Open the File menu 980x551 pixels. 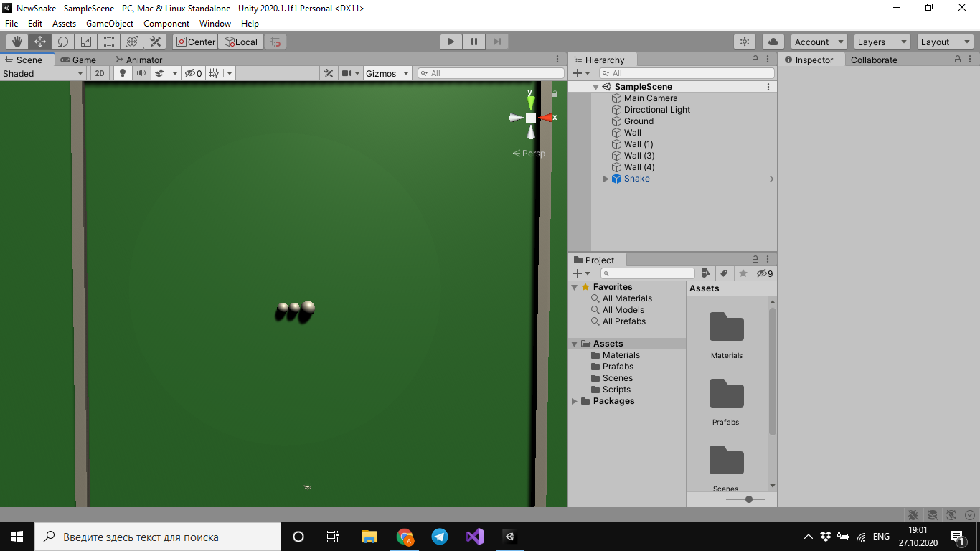tap(11, 23)
